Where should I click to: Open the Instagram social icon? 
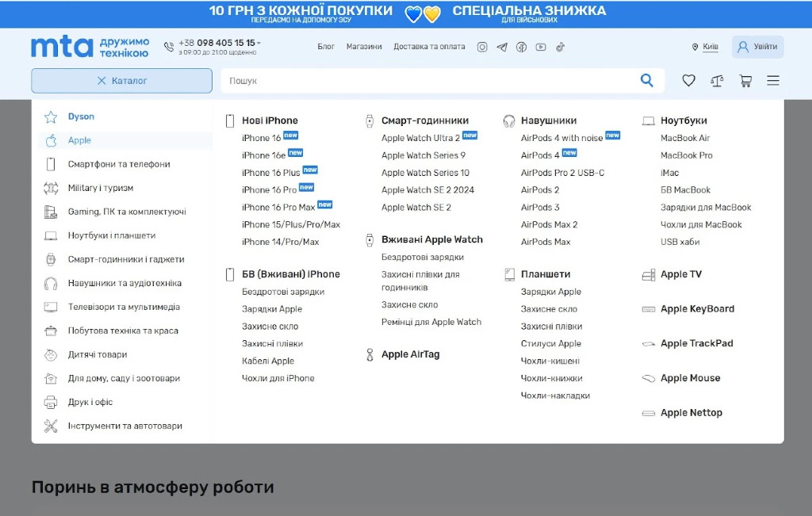tap(482, 47)
